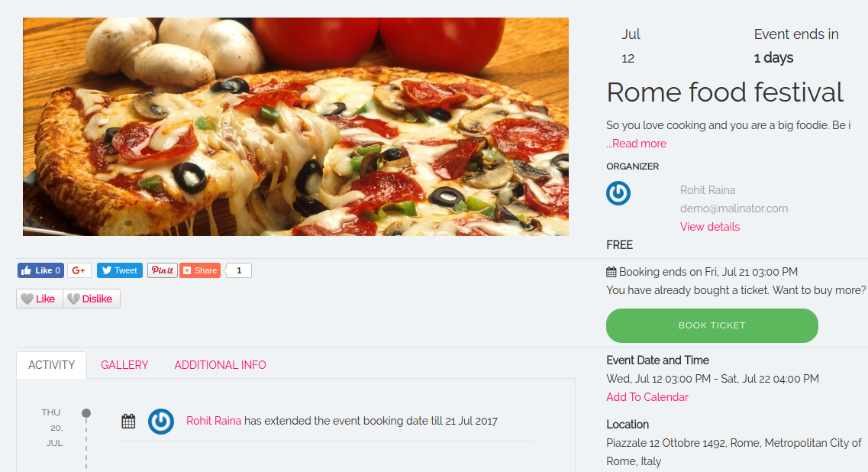Click the Twitter Tweet button
The height and width of the screenshot is (472, 868).
coord(120,270)
